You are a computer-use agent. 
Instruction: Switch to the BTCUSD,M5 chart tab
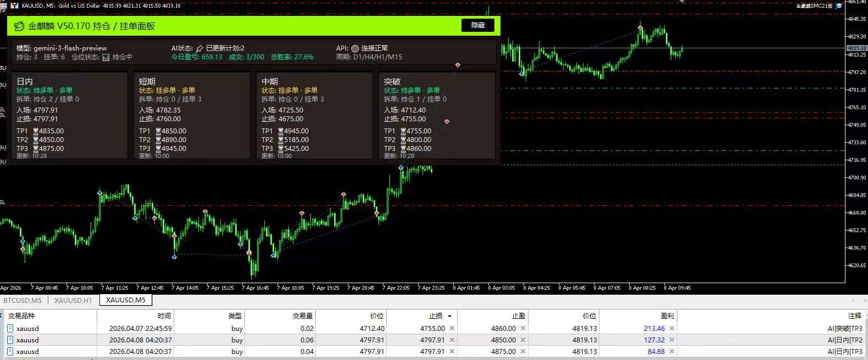coord(23,300)
